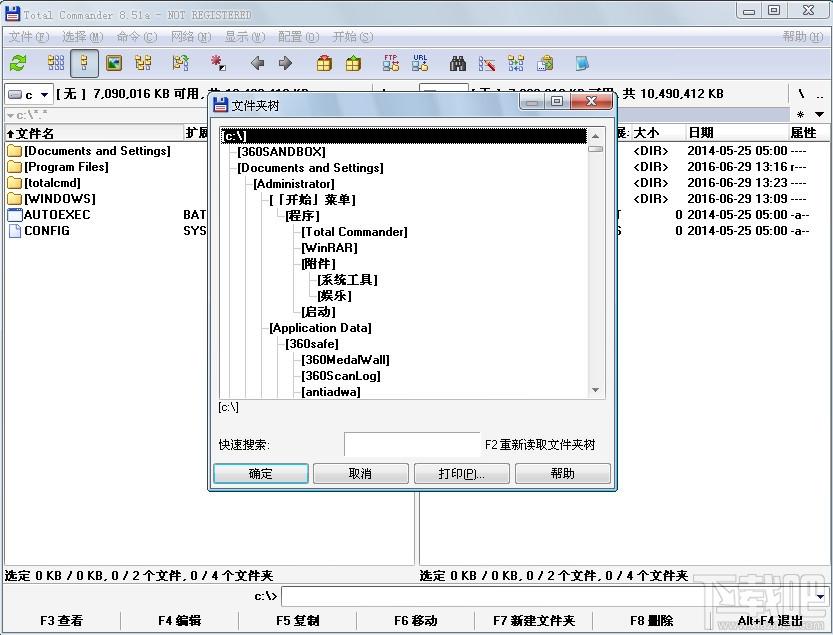The width and height of the screenshot is (833, 635).
Task: Open the URL new FTP connection icon
Action: [420, 63]
